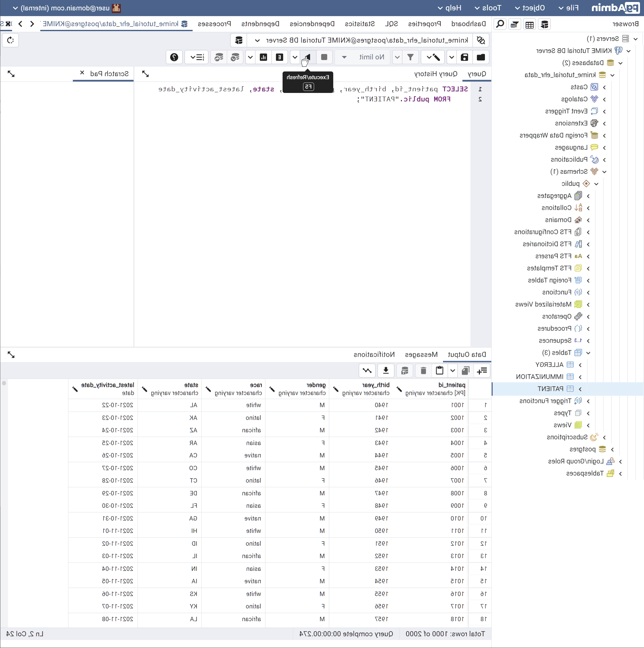The height and width of the screenshot is (648, 644).
Task: Click the Add Row icon in Data Output toolbar
Action: (482, 370)
